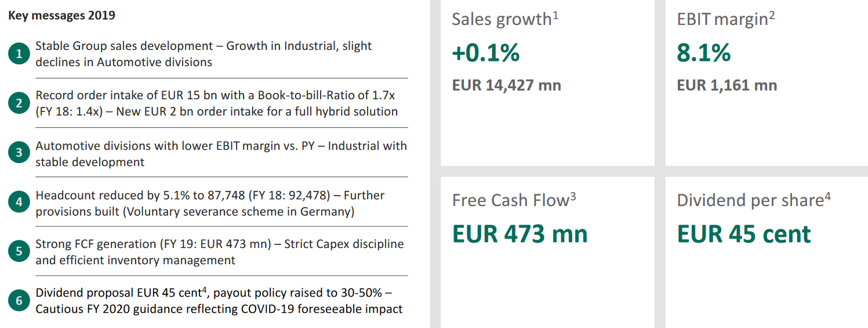Click the green number 5 circle
The width and height of the screenshot is (868, 328).
point(19,251)
